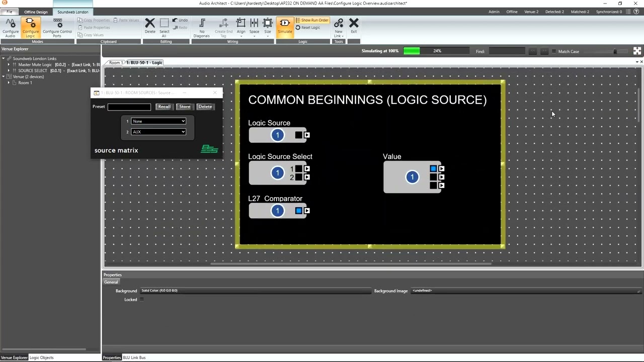The image size is (644, 362).
Task: Collapse the Venue (2 devices) node
Action: [x=4, y=76]
